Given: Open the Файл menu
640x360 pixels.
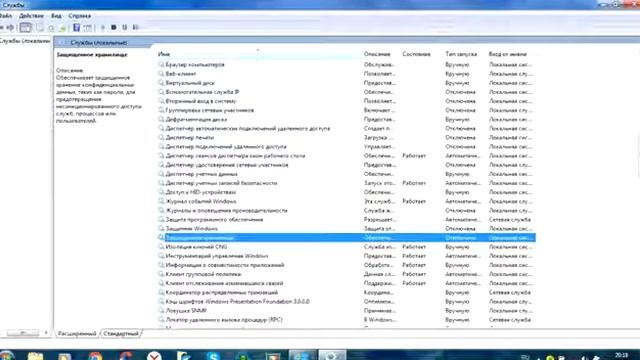Looking at the screenshot, I should (x=6, y=16).
